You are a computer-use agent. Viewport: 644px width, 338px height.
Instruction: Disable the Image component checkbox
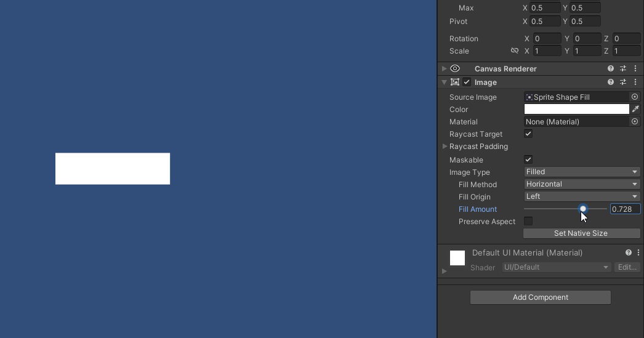click(467, 82)
